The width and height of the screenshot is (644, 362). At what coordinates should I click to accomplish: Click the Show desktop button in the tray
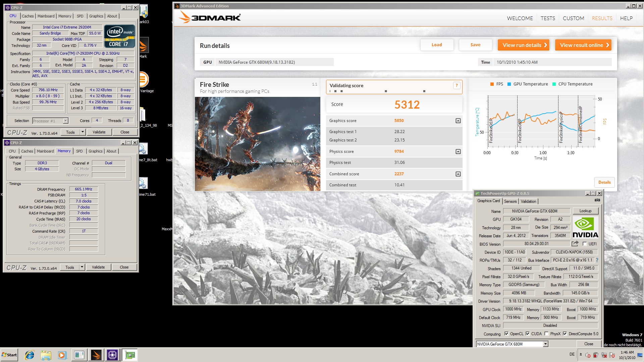640,355
